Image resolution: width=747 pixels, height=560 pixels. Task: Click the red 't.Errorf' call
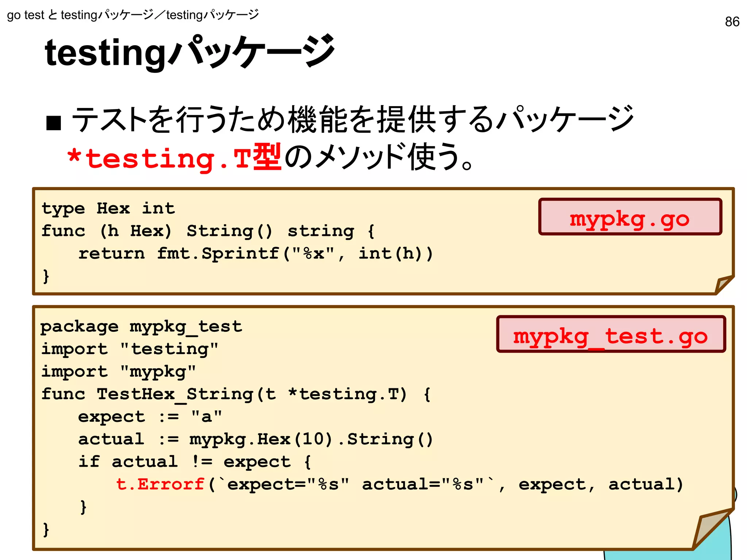pyautogui.click(x=160, y=484)
